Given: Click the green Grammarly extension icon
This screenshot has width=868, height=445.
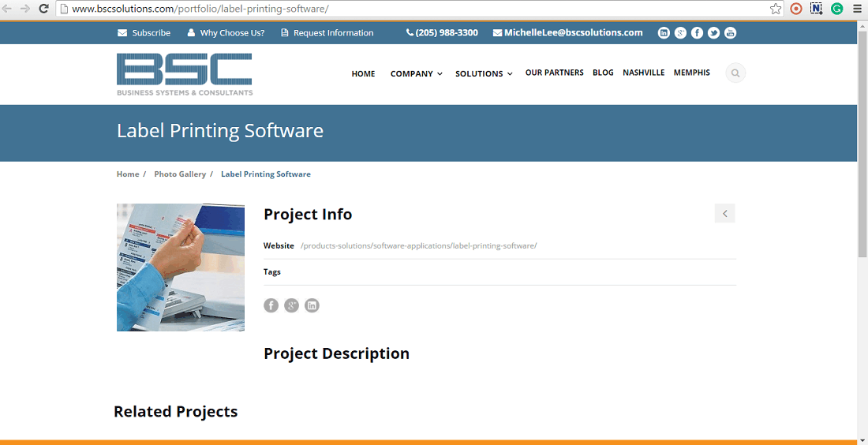Looking at the screenshot, I should (x=836, y=9).
